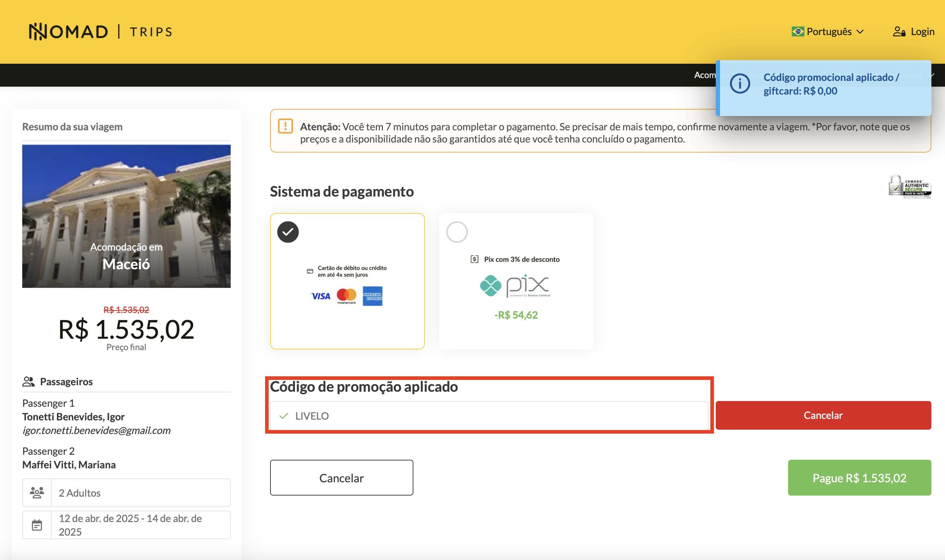This screenshot has height=560, width=945.
Task: Click the promo code applied notification
Action: [824, 88]
